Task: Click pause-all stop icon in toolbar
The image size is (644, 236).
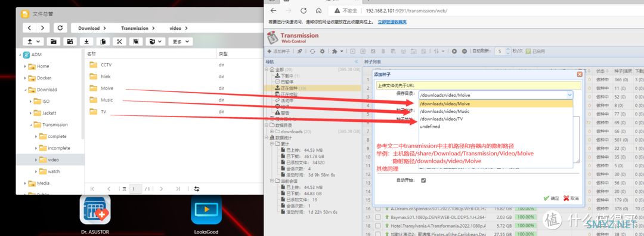Action: coord(465,51)
